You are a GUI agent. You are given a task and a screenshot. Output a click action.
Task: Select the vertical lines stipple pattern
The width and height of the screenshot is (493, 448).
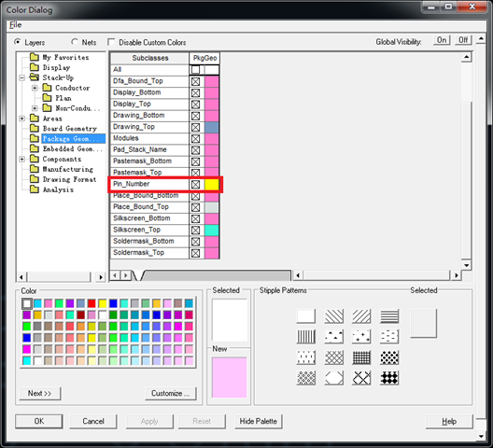306,337
